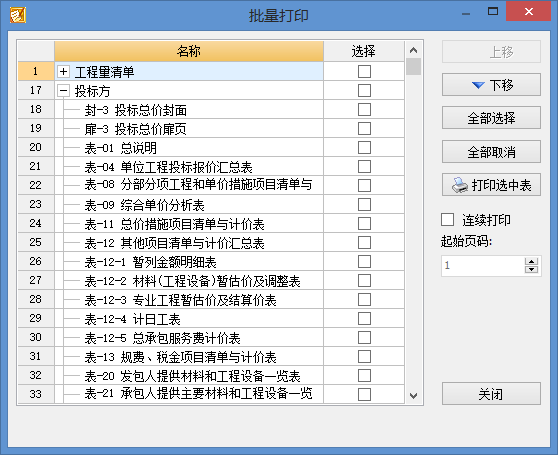
Task: Click the 全部选择 button
Action: click(491, 118)
